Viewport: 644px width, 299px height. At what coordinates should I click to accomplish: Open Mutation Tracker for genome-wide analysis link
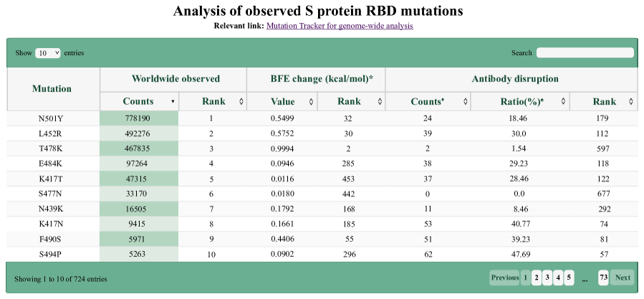pos(340,26)
